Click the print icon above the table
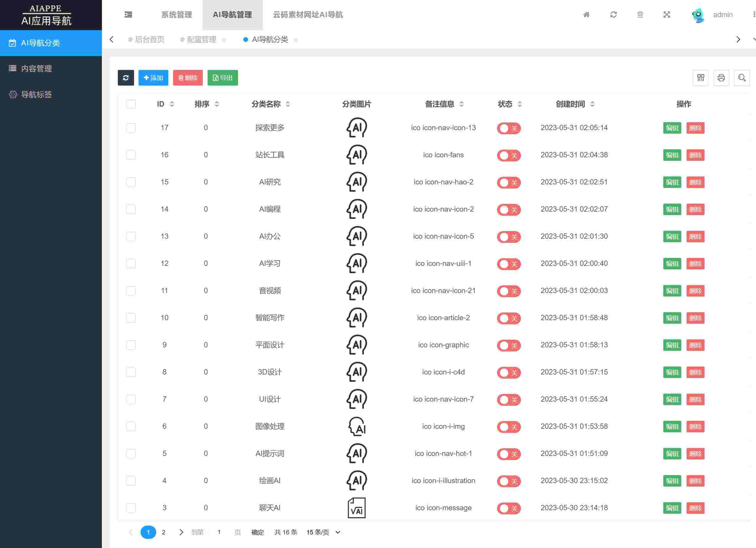 point(721,78)
